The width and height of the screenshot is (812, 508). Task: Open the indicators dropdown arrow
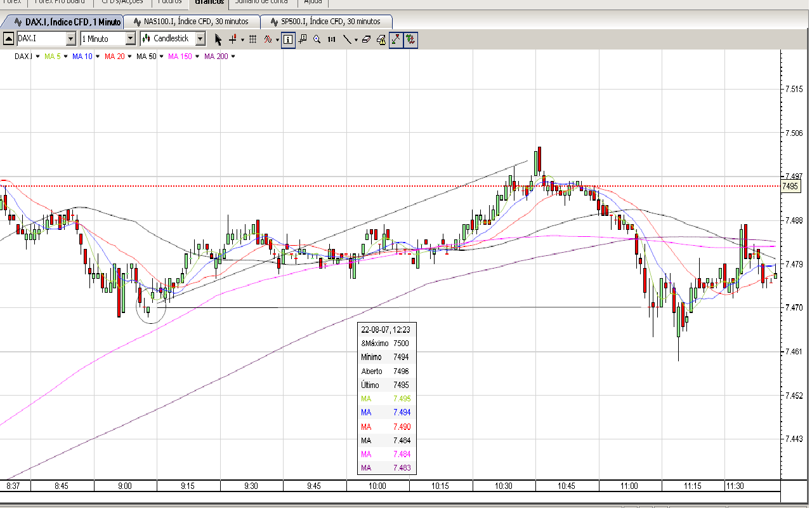277,40
